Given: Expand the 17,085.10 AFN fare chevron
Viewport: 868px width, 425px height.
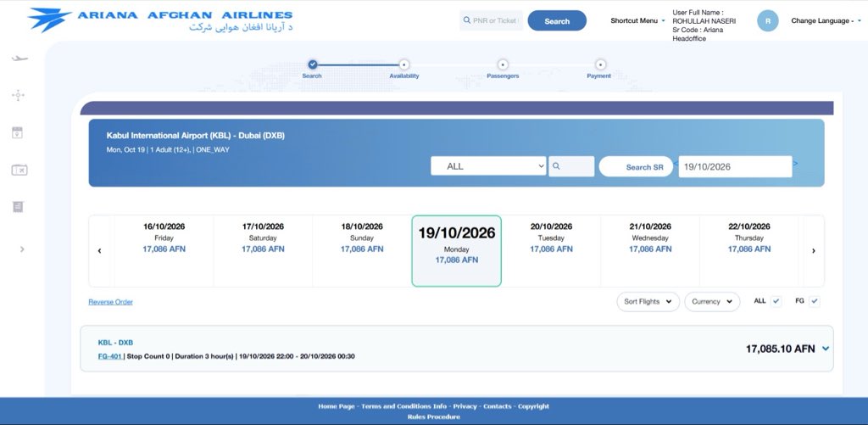Looking at the screenshot, I should click(826, 349).
